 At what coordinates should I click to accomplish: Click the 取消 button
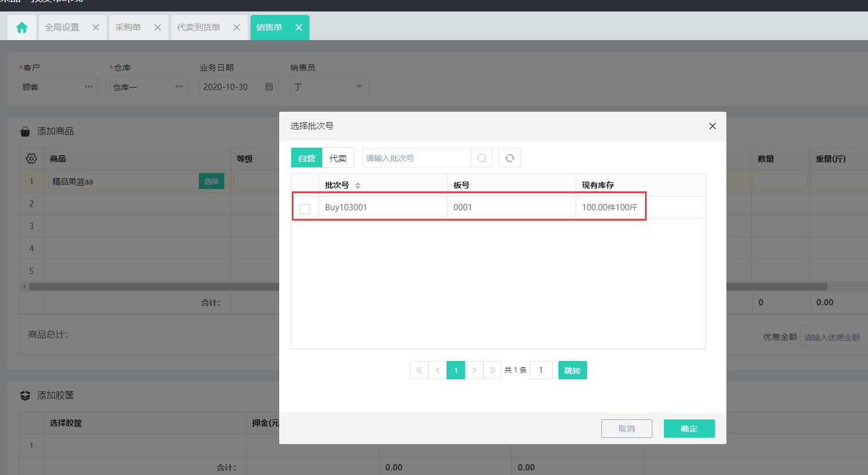[x=627, y=429]
